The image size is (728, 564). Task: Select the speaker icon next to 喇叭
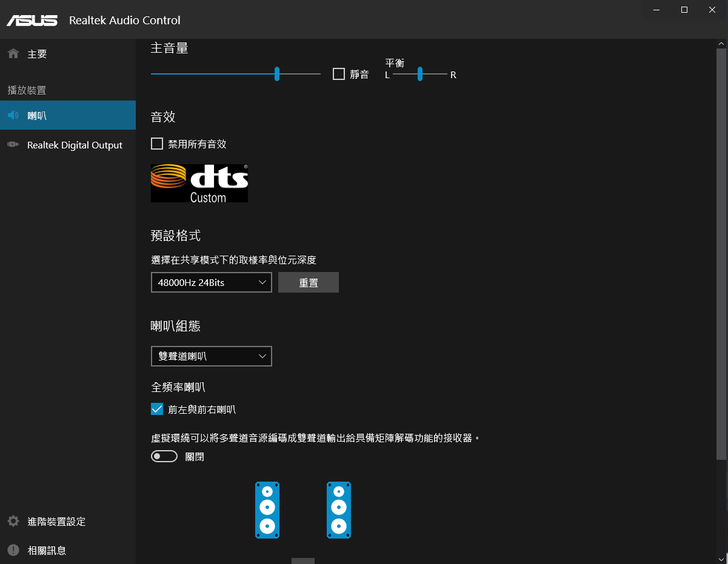[13, 115]
